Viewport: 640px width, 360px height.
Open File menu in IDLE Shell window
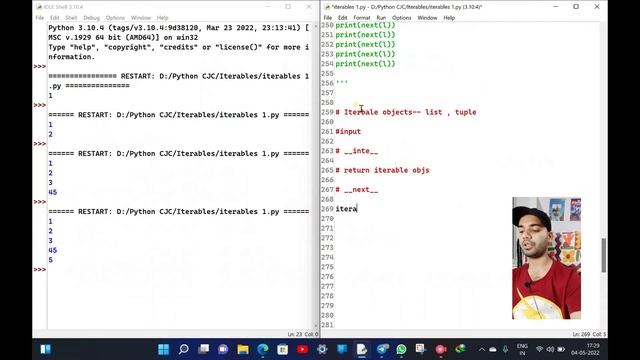tap(40, 18)
